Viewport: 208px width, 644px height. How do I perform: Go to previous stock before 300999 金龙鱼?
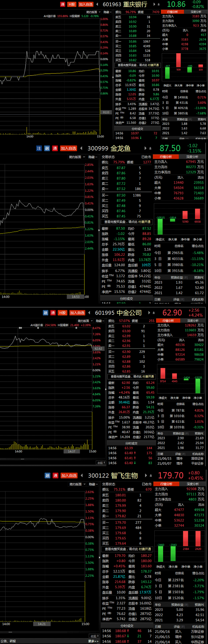click(x=82, y=148)
